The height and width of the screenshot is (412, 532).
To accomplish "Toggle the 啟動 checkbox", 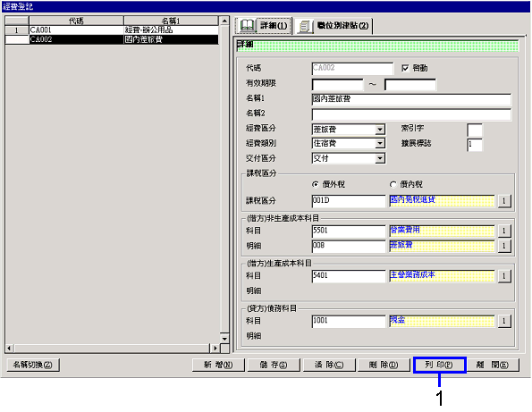I will tap(405, 68).
